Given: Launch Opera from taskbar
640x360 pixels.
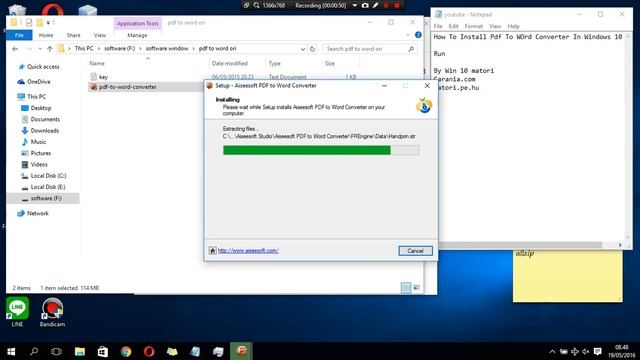Looking at the screenshot, I should [149, 351].
